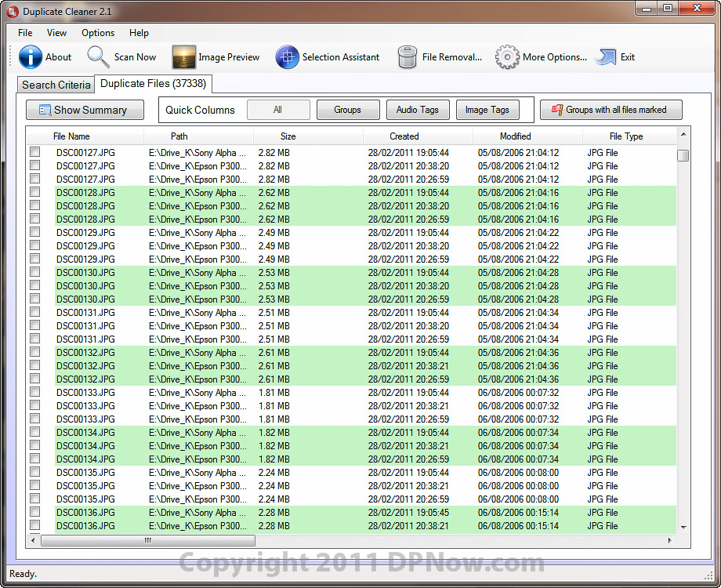The image size is (721, 588).
Task: Click the Exit arrow icon
Action: pyautogui.click(x=606, y=57)
